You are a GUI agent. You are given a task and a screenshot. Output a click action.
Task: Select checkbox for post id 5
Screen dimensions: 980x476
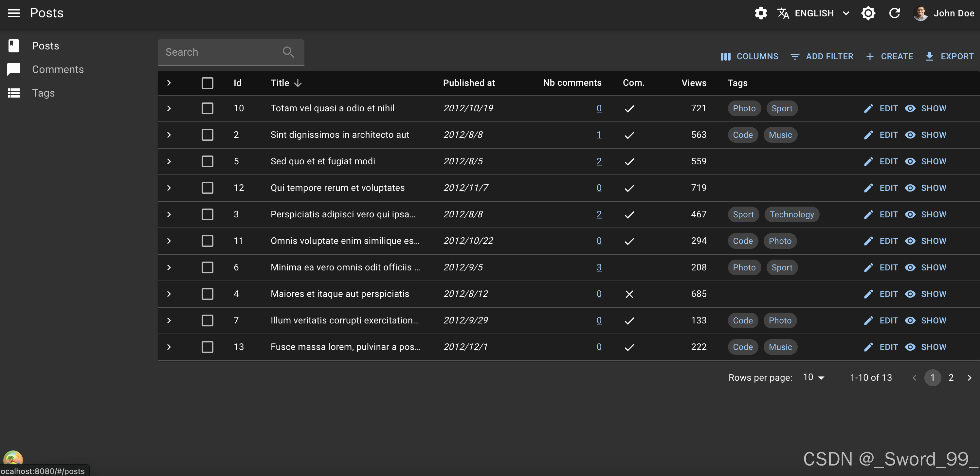pyautogui.click(x=207, y=161)
